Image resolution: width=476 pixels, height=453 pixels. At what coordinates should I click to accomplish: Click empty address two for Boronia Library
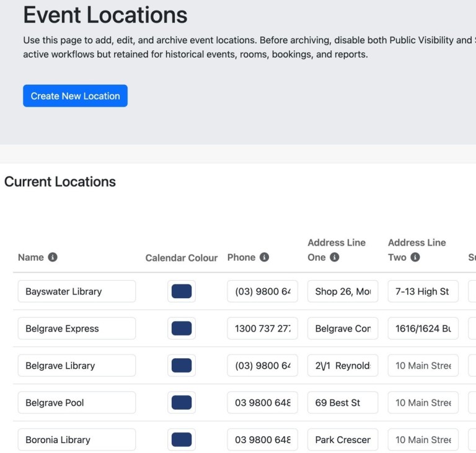[x=423, y=439]
